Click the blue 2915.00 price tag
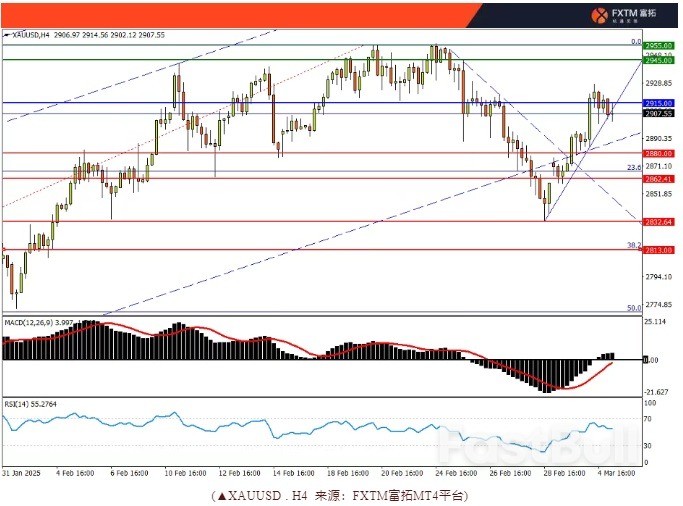Screen dimensions: 683x506 click(656, 103)
